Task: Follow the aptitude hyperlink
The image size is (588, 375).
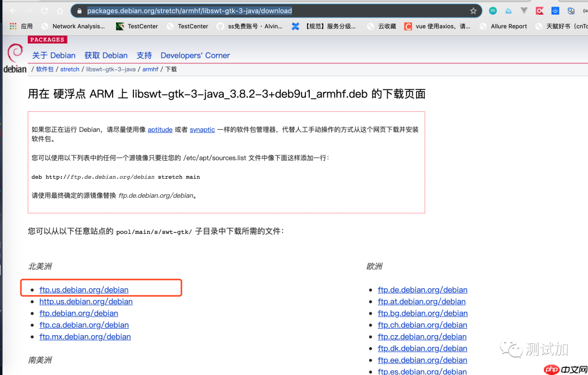Action: pos(160,129)
